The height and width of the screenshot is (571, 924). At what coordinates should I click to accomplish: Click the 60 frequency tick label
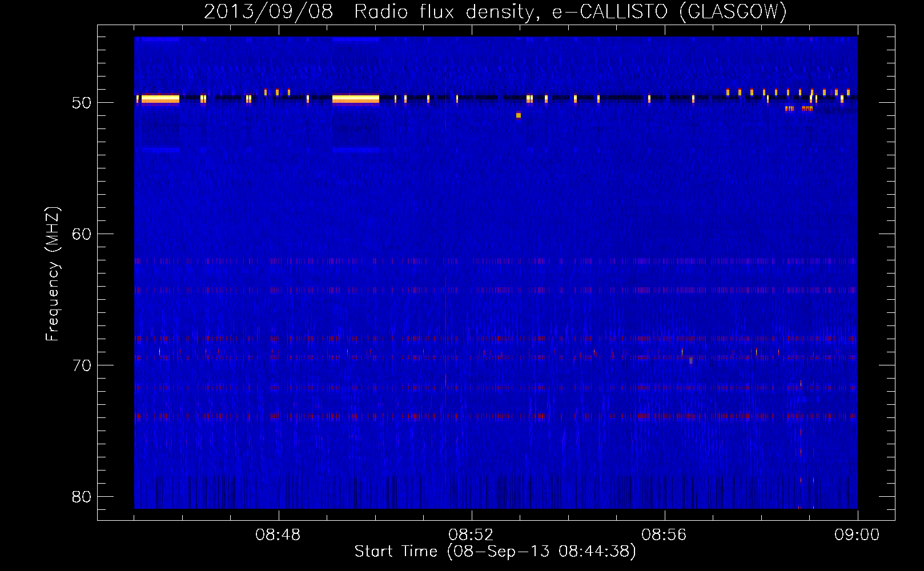point(82,234)
